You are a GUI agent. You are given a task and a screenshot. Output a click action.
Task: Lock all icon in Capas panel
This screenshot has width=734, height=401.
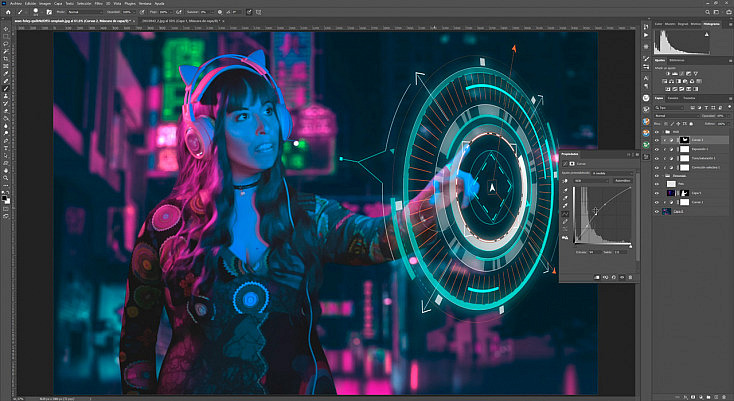[x=691, y=124]
